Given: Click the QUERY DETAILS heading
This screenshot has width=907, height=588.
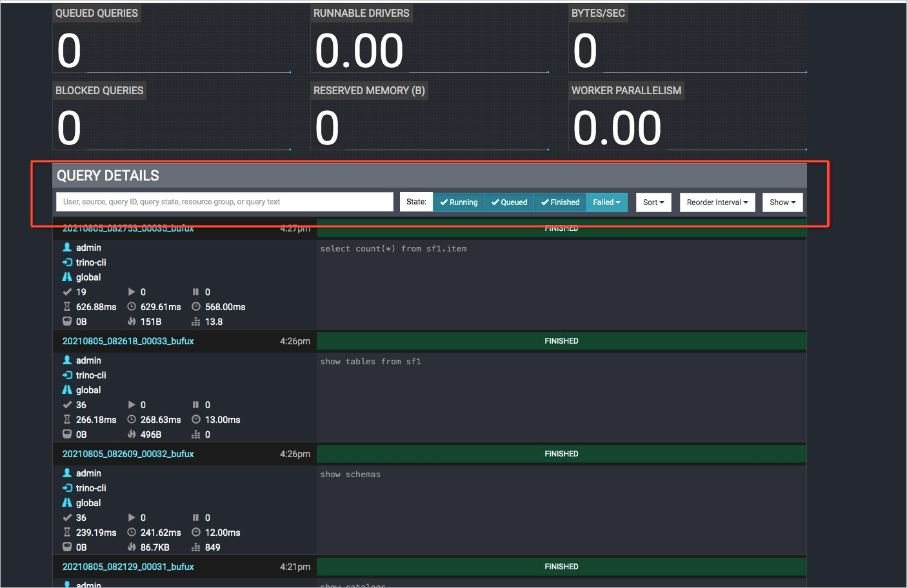Looking at the screenshot, I should [x=108, y=175].
